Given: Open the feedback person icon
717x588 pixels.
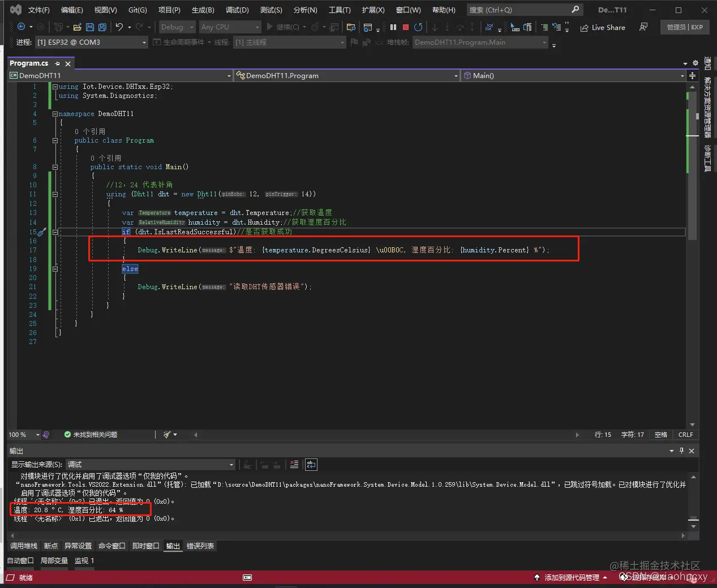Looking at the screenshot, I should (x=643, y=27).
